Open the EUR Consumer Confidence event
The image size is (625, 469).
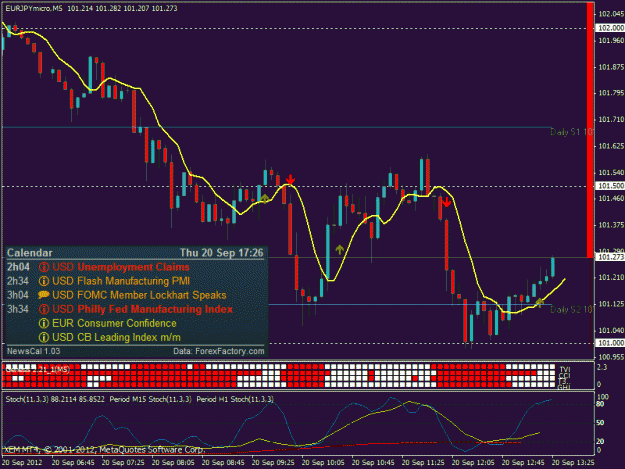pyautogui.click(x=114, y=323)
